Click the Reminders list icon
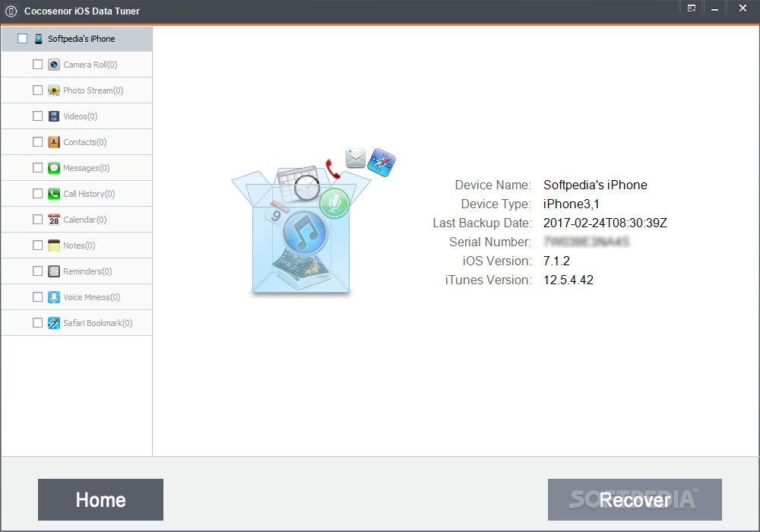The image size is (760, 532). pos(54,271)
